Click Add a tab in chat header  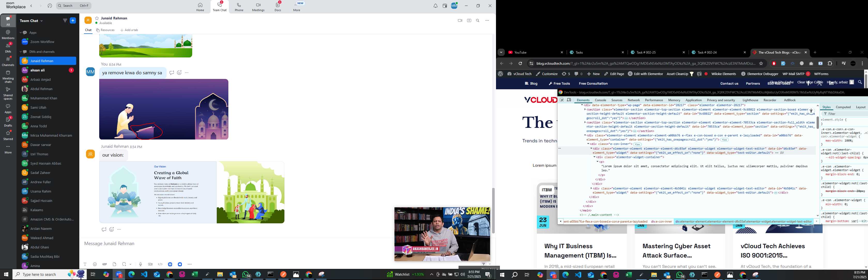click(x=129, y=30)
